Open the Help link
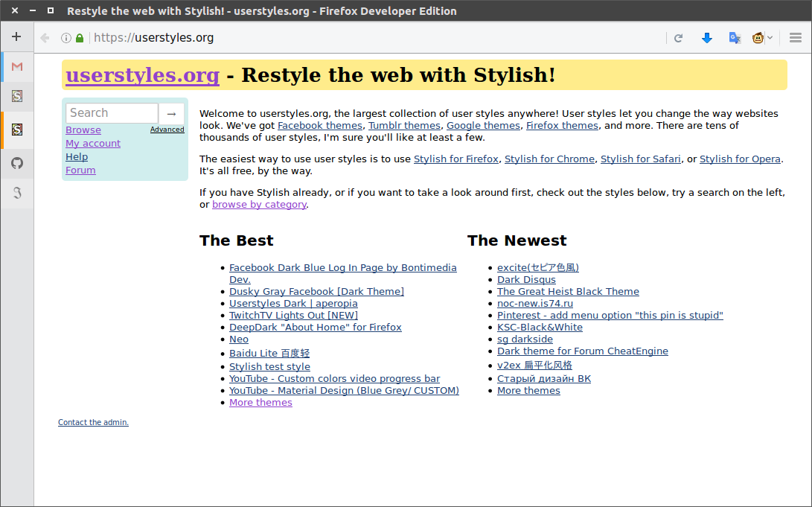Image resolution: width=812 pixels, height=507 pixels. (x=77, y=157)
